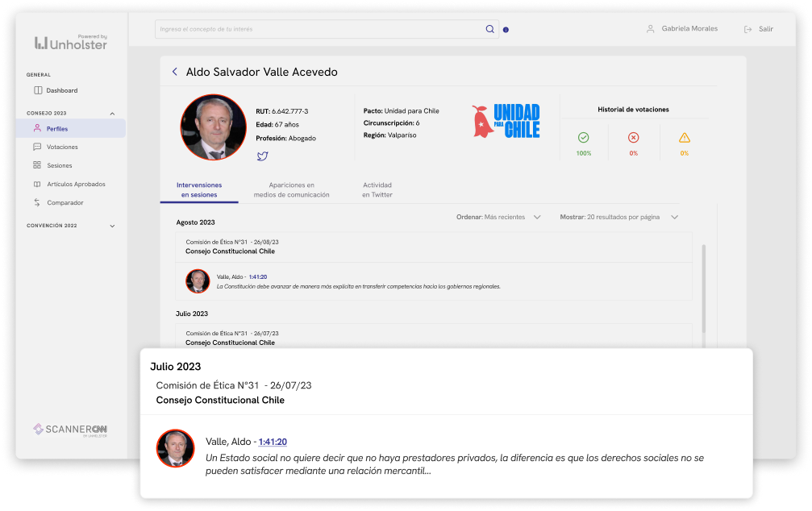The height and width of the screenshot is (511, 812).
Task: Click the info icon beside search bar
Action: [506, 30]
